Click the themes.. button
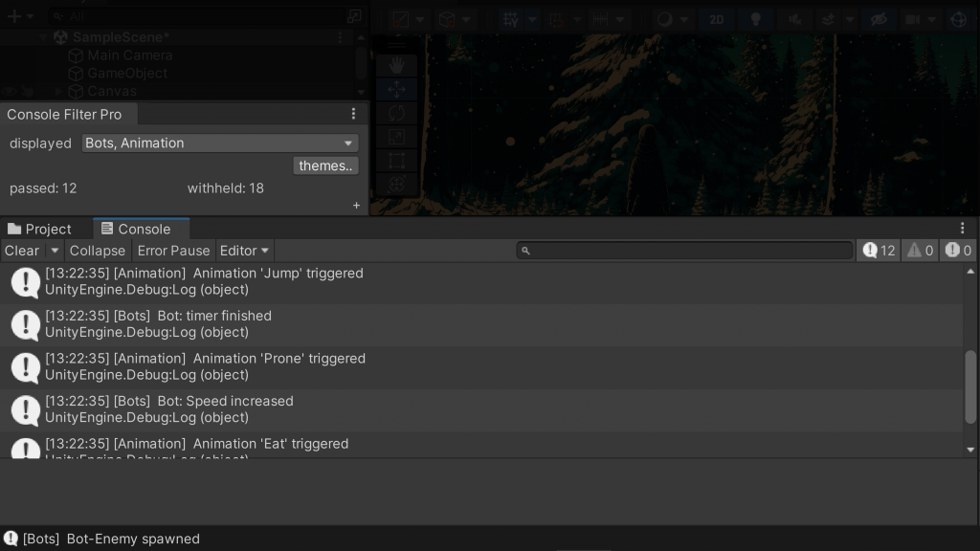 tap(325, 166)
